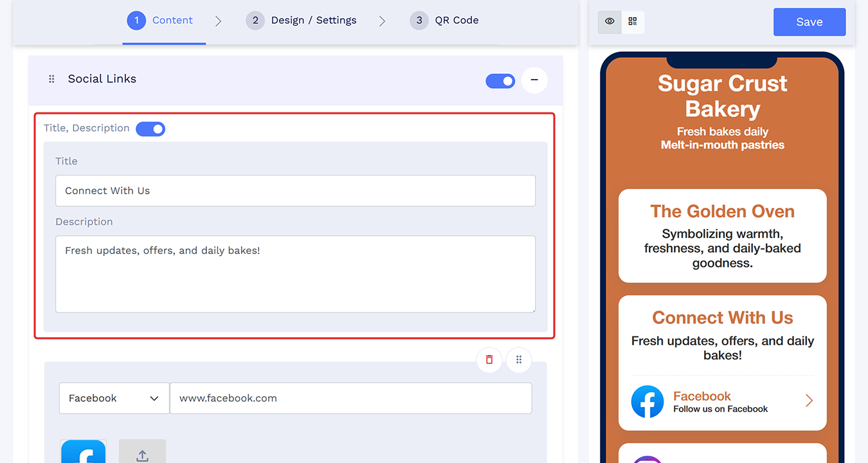Go to Design / Settings step
This screenshot has height=463, width=868.
click(x=301, y=21)
